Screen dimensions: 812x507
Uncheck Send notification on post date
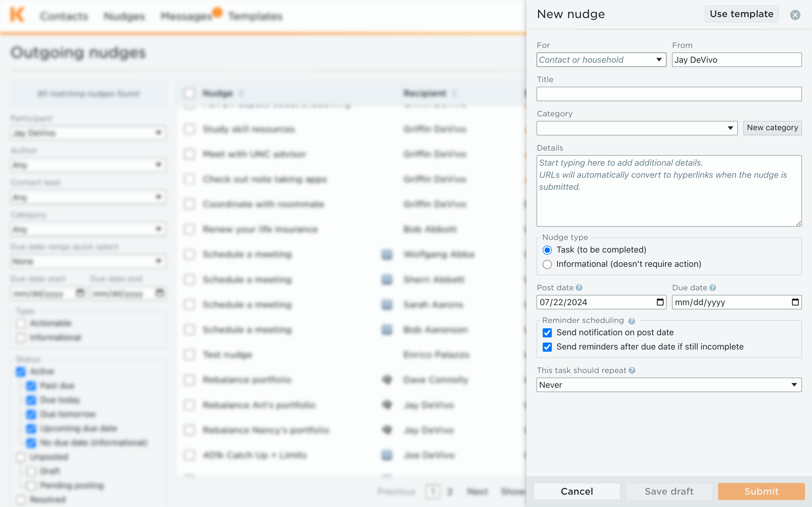tap(547, 333)
